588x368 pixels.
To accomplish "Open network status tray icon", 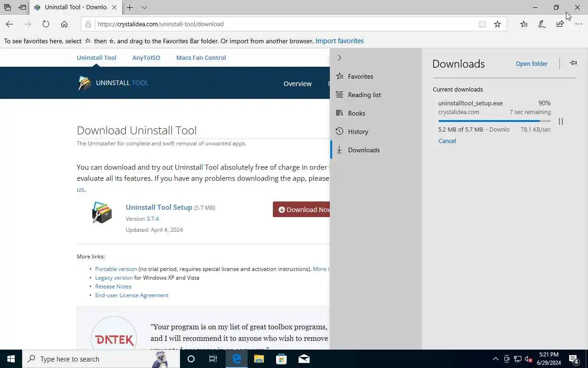I will click(518, 359).
